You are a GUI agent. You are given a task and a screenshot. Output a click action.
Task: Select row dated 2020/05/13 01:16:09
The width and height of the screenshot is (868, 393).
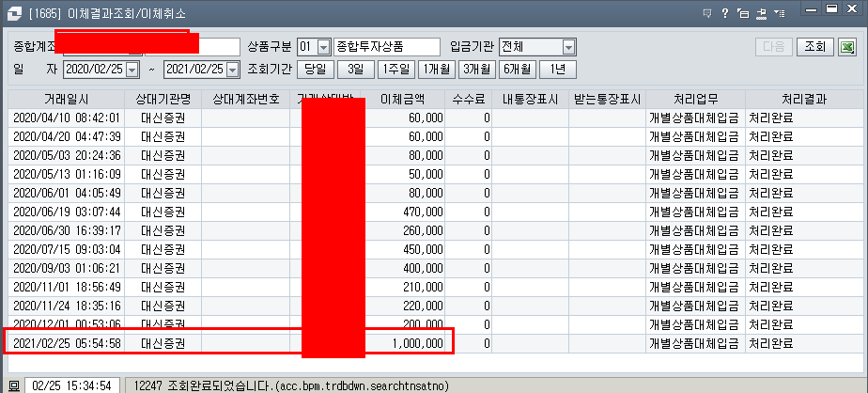[x=436, y=175]
